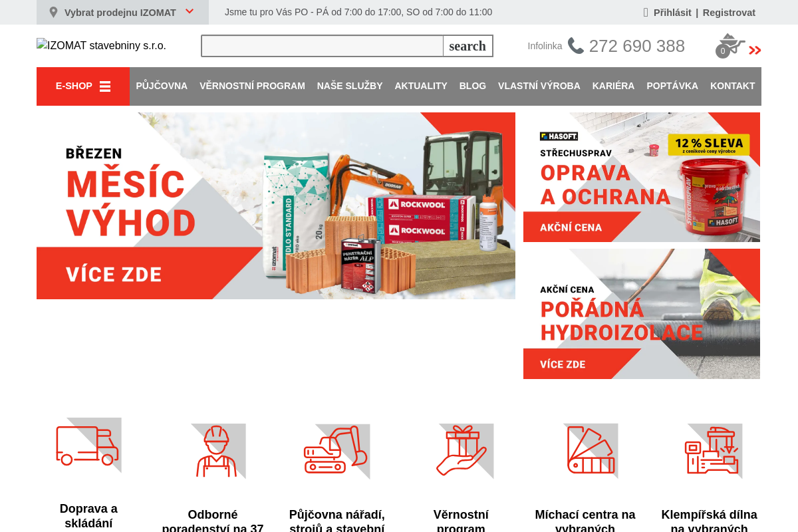Open NAŠE SLUŽBY menu item
Screen dimensions: 798x532
tap(350, 86)
